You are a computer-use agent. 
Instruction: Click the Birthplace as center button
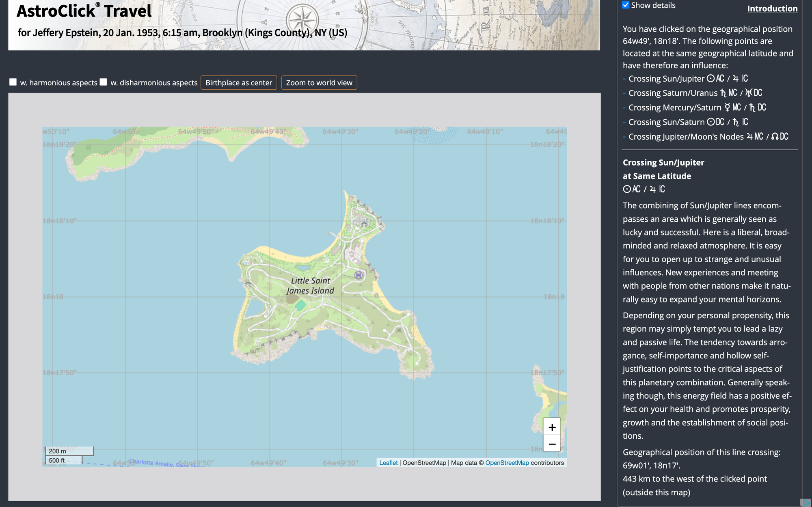click(x=239, y=82)
